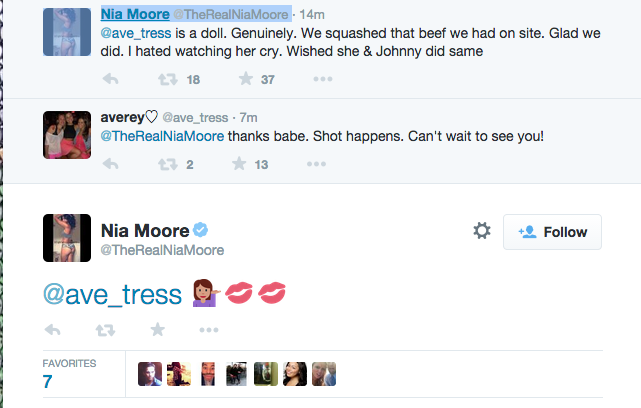Viewport: 641px width, 408px height.
Task: Retweet averey's tweet with 2 retweets
Action: tap(168, 164)
